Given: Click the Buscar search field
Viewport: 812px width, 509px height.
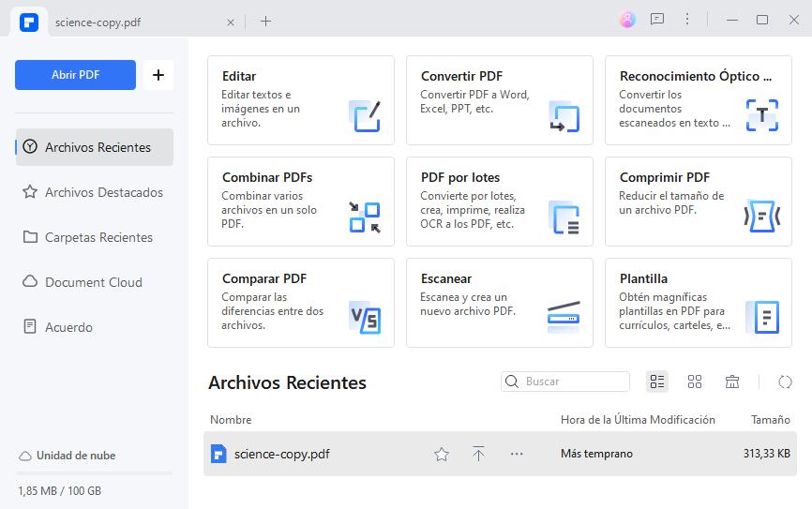Looking at the screenshot, I should 574,382.
